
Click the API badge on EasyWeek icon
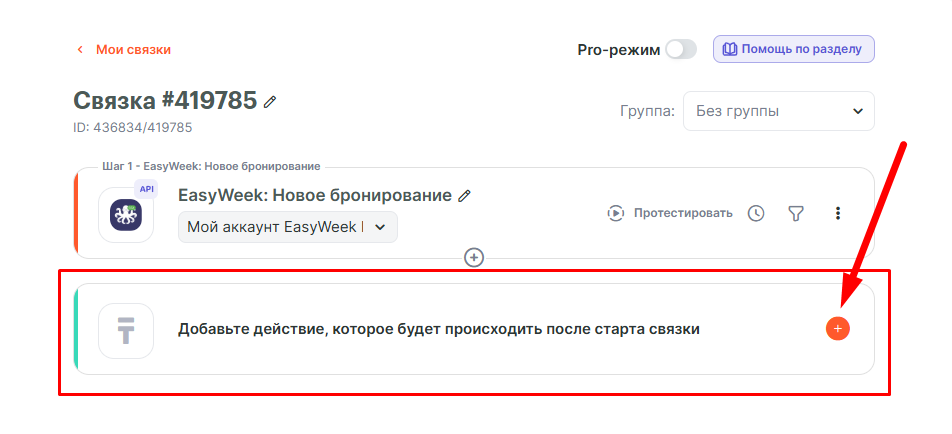(x=147, y=188)
